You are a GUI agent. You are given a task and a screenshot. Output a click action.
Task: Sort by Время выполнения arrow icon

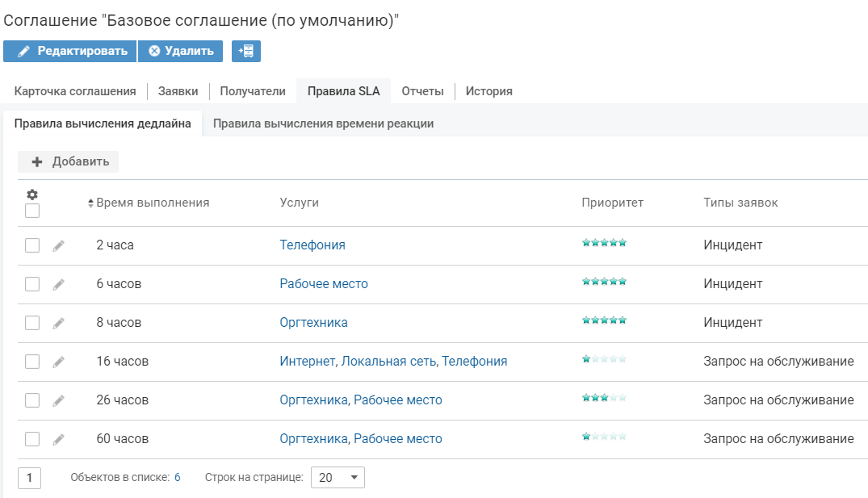[90, 203]
